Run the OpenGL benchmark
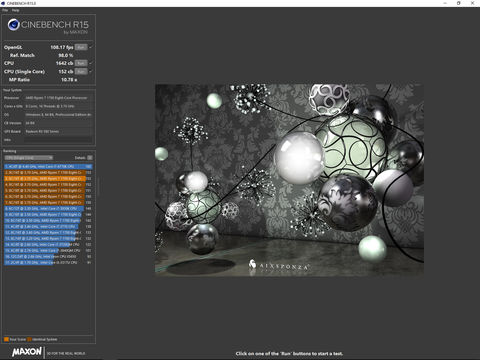 click(81, 47)
